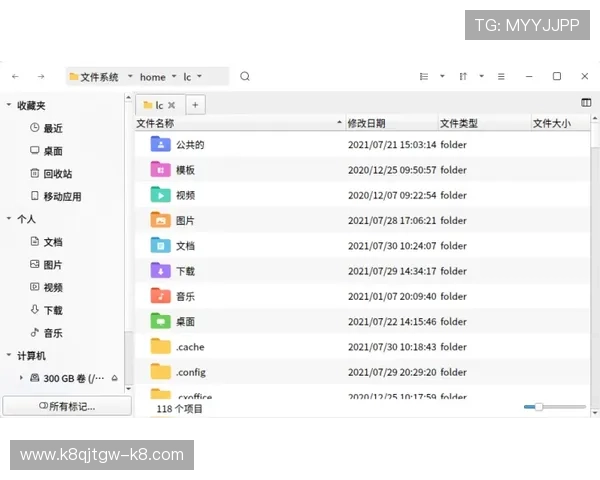Viewport: 600px width, 480px height.
Task: Click the 文件系统 breadcrumb
Action: pyautogui.click(x=94, y=77)
